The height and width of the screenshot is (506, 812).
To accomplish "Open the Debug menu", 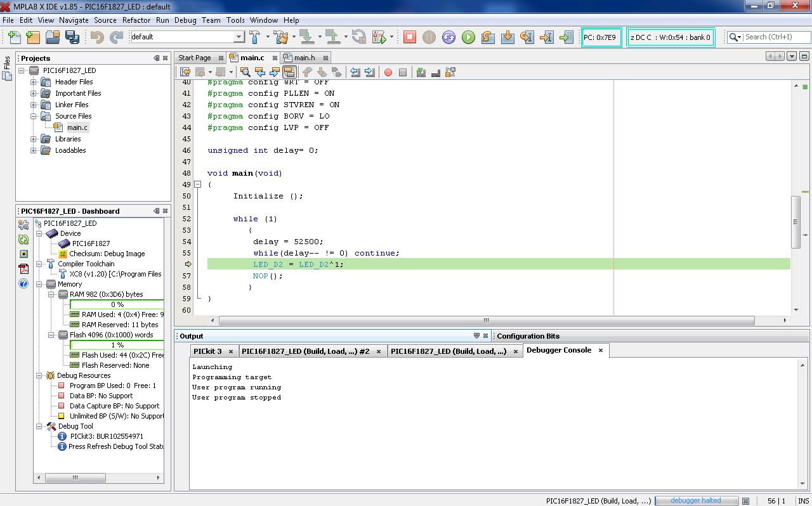I will pos(185,20).
